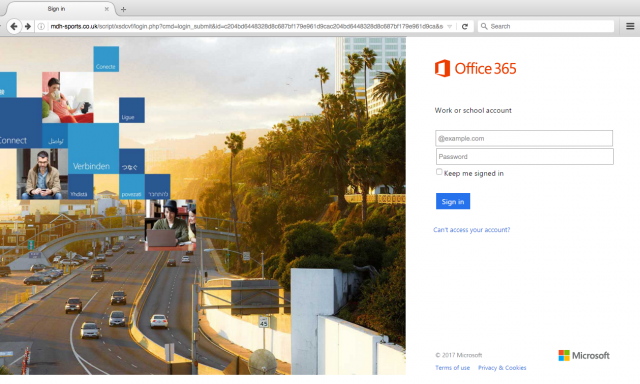Click the browser forward arrow
640x384 pixels.
(28, 27)
